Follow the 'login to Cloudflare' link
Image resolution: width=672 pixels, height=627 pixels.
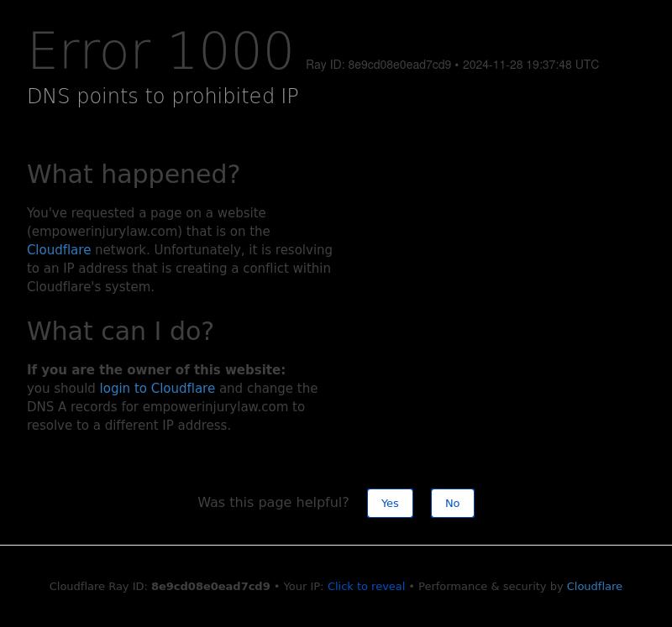(x=157, y=388)
